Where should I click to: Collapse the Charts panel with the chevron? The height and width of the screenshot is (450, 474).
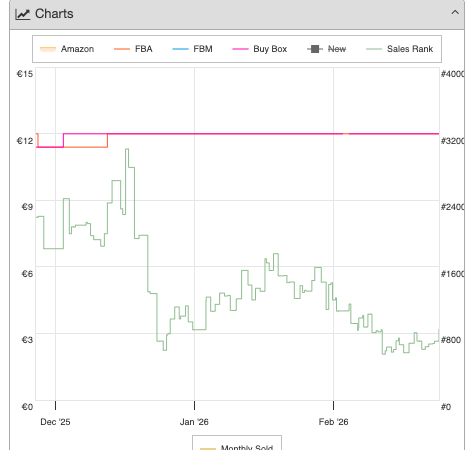(455, 13)
